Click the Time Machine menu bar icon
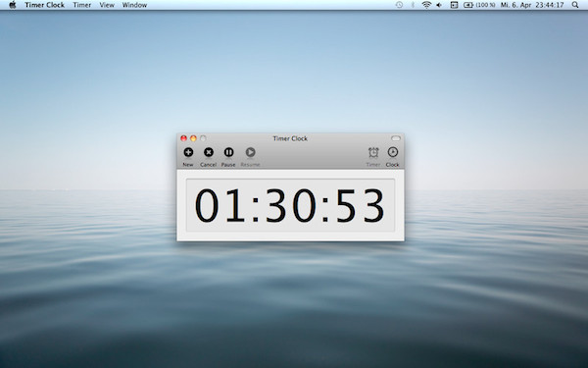588x368 pixels. click(399, 5)
